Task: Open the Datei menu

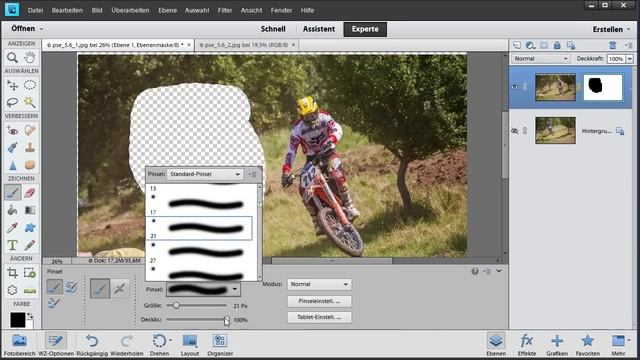Action: pyautogui.click(x=36, y=10)
